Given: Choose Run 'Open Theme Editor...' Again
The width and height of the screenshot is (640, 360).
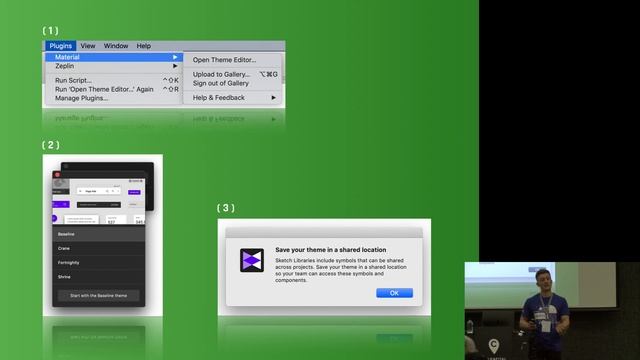Looking at the screenshot, I should click(x=113, y=89).
